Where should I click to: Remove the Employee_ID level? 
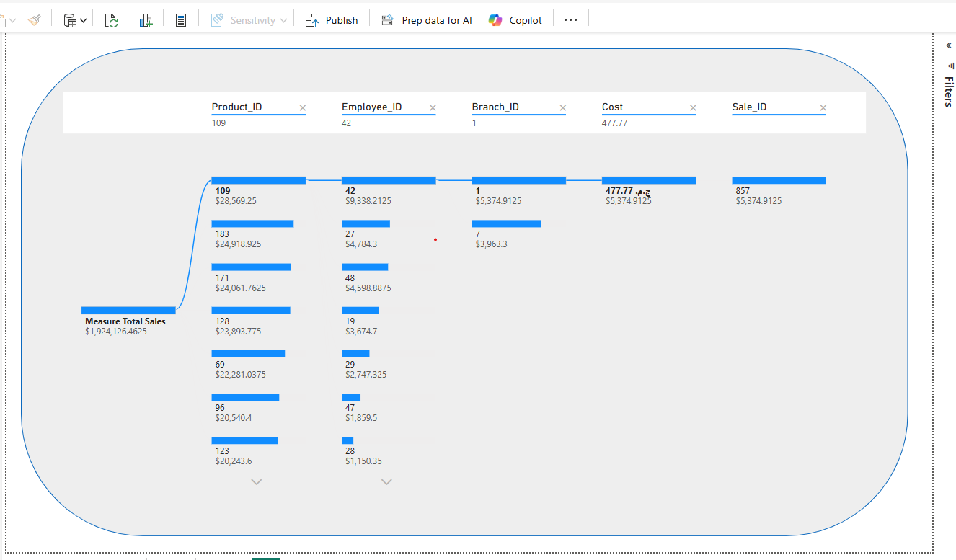coord(433,108)
